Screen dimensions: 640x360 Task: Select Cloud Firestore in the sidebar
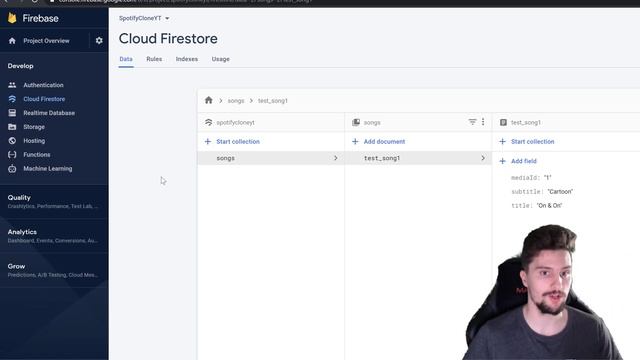[x=44, y=99]
